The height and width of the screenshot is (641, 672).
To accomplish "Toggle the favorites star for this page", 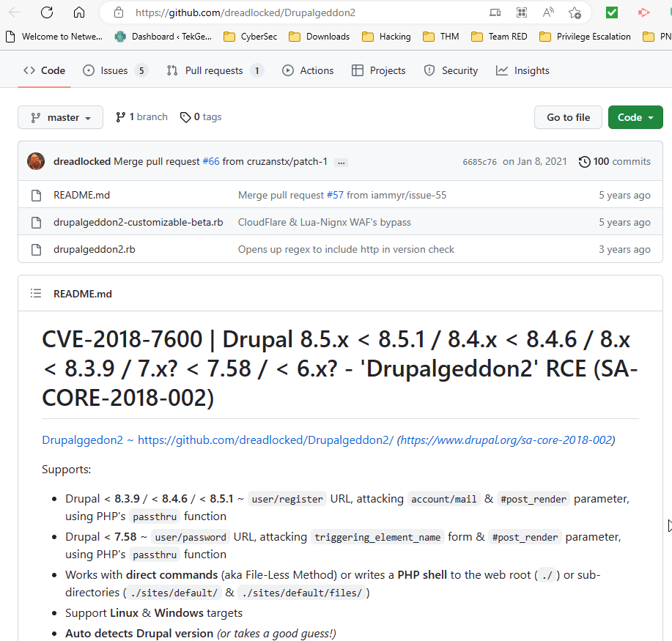I will click(x=576, y=12).
